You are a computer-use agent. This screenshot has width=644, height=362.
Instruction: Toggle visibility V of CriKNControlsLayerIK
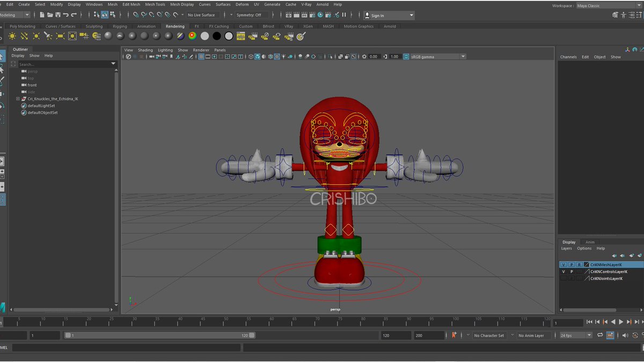coord(563,272)
